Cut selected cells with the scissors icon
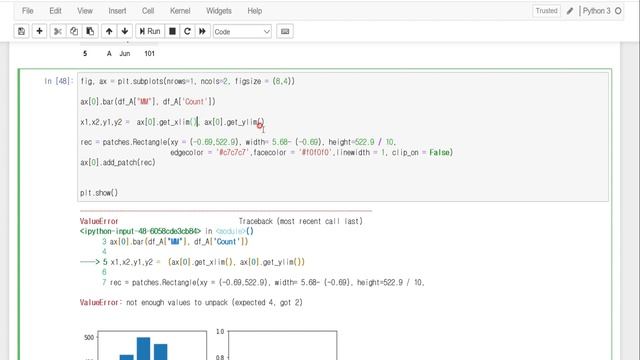 58,31
